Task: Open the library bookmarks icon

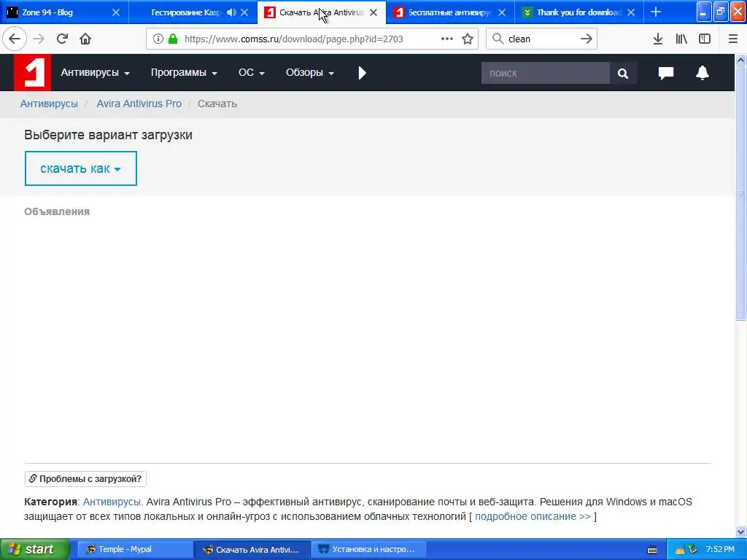Action: tap(681, 39)
